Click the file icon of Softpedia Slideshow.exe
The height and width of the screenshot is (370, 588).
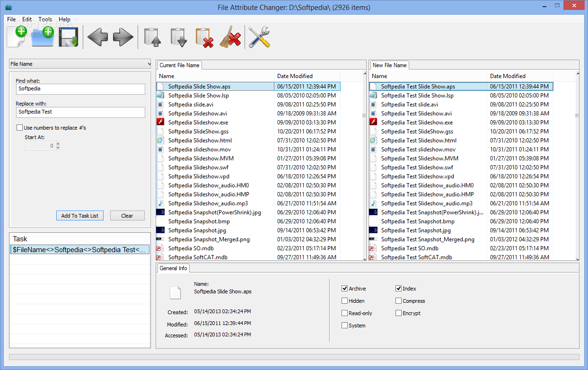[x=160, y=122]
